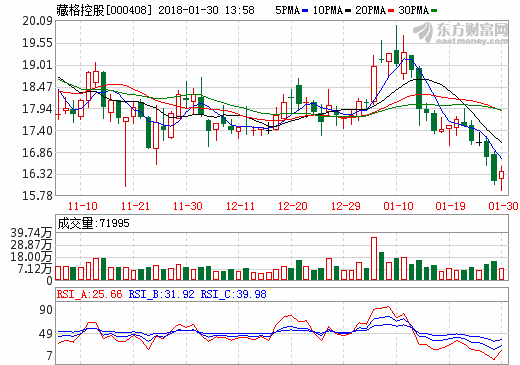520x365 pixels.
Task: Click the 11-10 date label
Action: pyautogui.click(x=82, y=206)
